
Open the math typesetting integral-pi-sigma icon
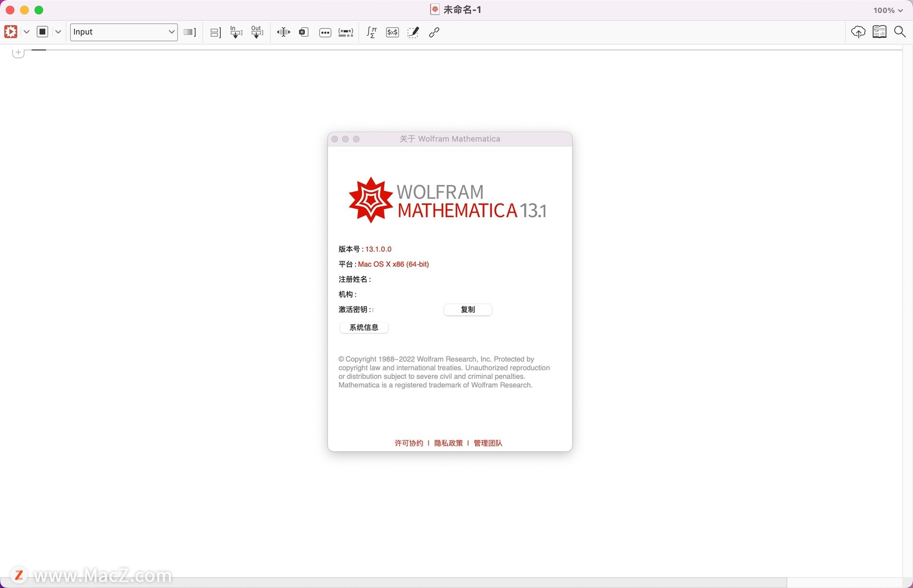click(372, 32)
